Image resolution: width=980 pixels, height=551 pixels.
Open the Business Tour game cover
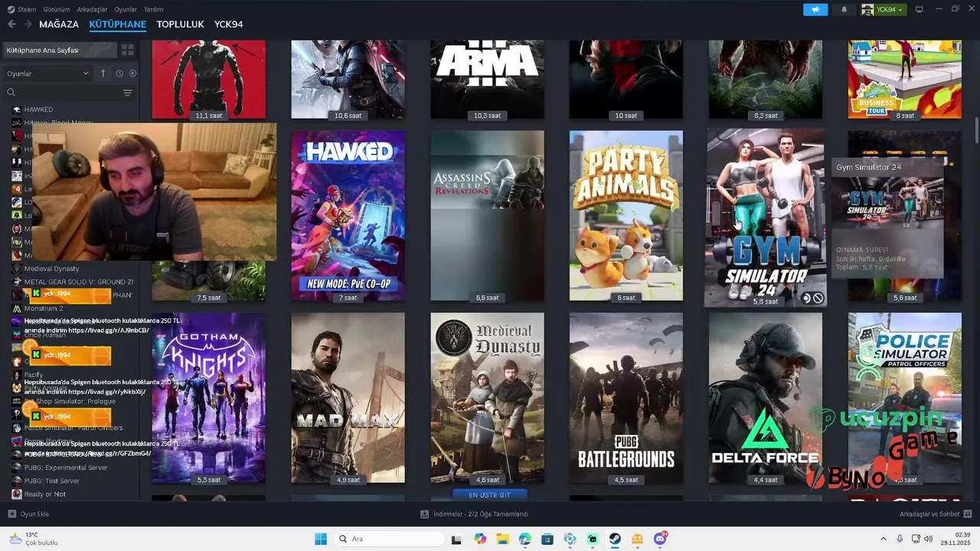pos(905,80)
